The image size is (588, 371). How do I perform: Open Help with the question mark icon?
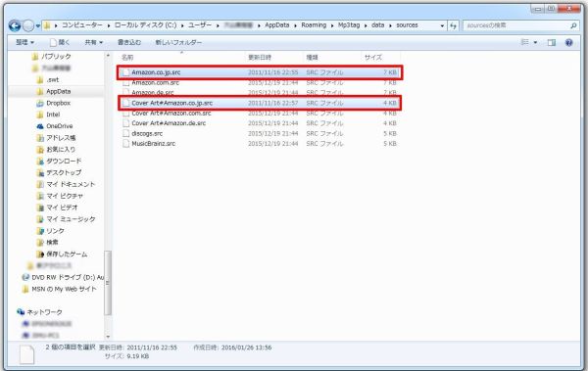(x=568, y=42)
